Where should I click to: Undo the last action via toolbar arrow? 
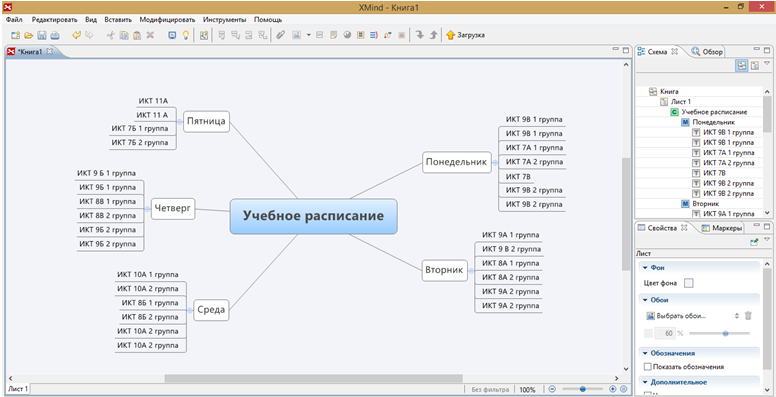tap(76, 35)
